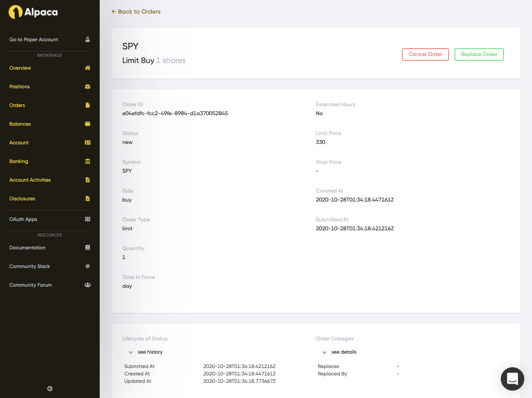Open the Orders page
Image resolution: width=532 pixels, height=398 pixels.
[x=17, y=105]
